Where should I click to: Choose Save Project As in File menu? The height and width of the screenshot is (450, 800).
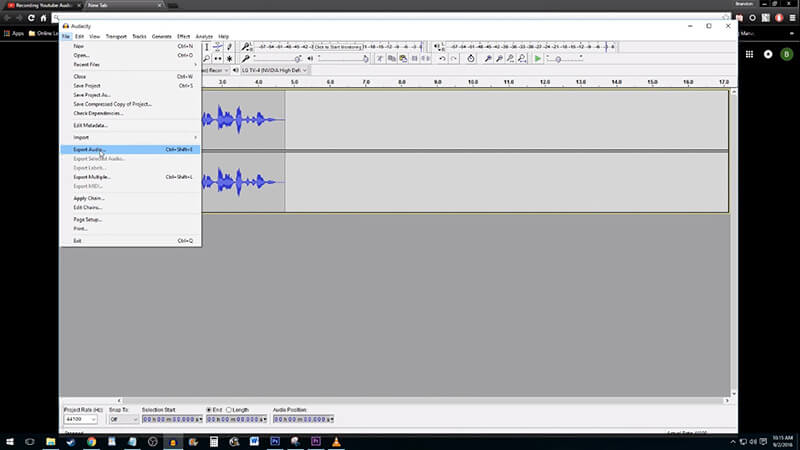pyautogui.click(x=130, y=95)
